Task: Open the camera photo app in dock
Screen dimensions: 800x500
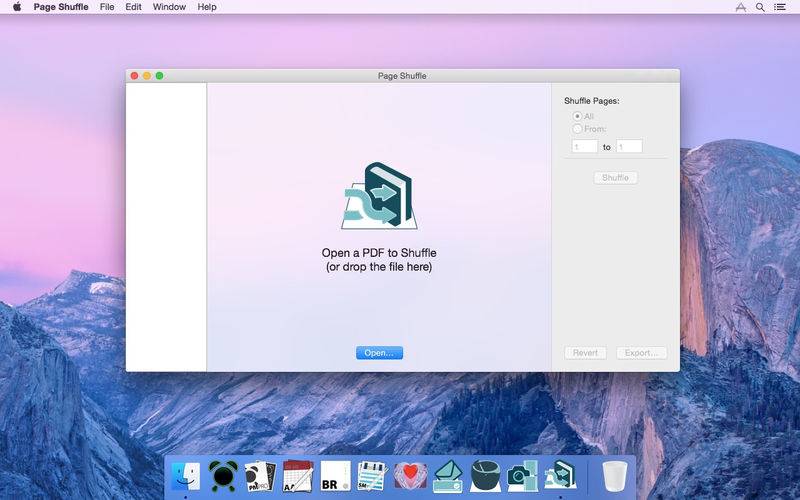Action: point(522,476)
